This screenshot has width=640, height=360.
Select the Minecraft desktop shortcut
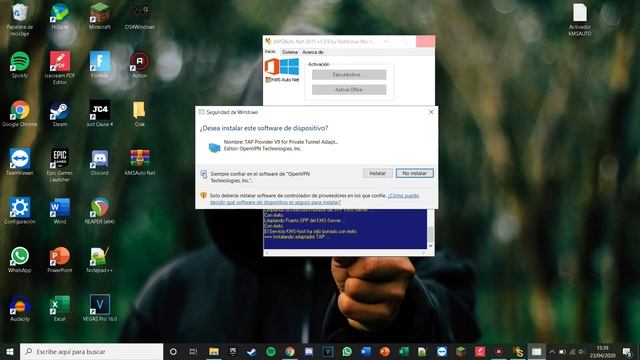click(100, 16)
